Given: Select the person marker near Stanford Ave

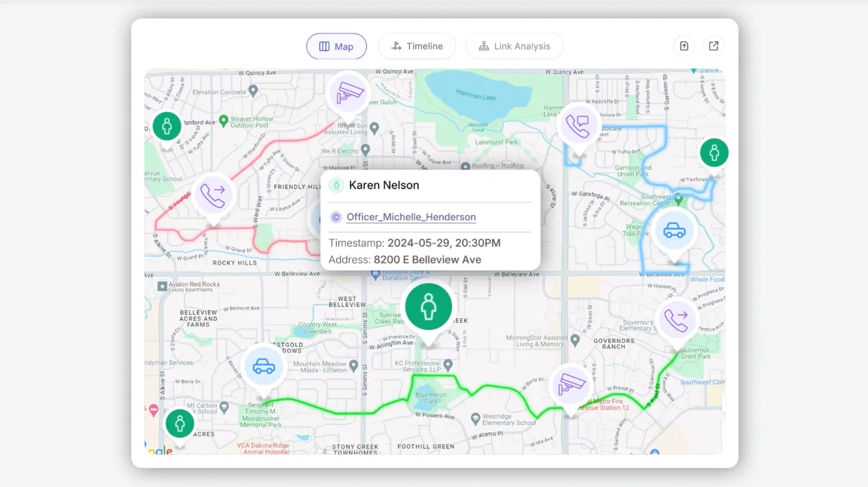Looking at the screenshot, I should point(167,127).
